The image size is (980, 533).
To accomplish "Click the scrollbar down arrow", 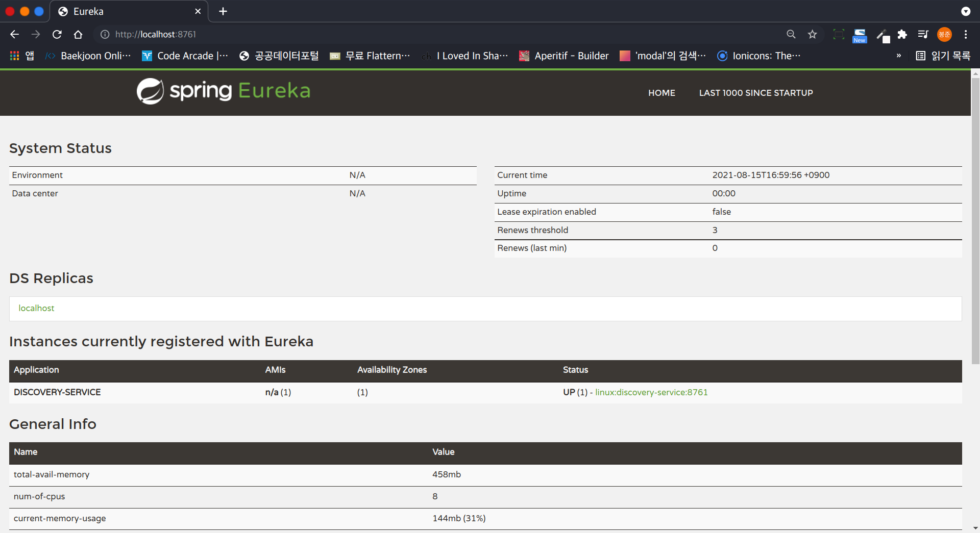I will [975, 528].
